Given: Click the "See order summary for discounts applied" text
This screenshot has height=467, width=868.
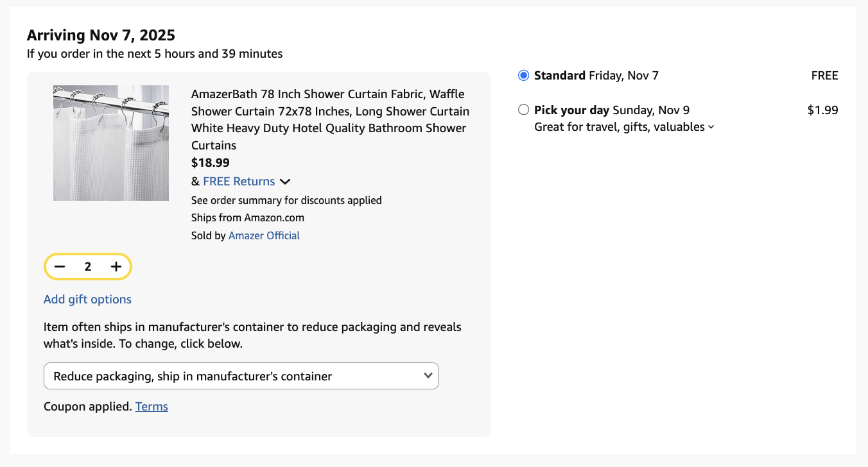Looking at the screenshot, I should (286, 200).
